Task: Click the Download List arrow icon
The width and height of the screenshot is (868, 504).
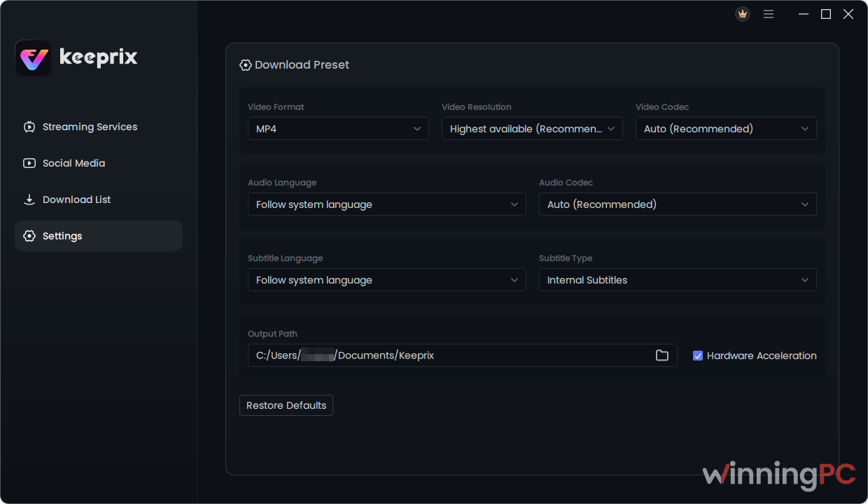Action: tap(29, 199)
